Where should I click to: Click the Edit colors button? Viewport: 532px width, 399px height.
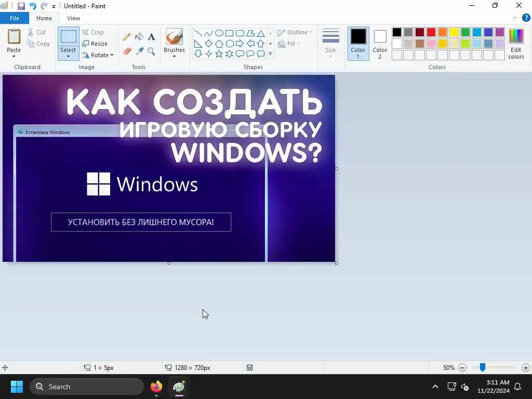(516, 44)
